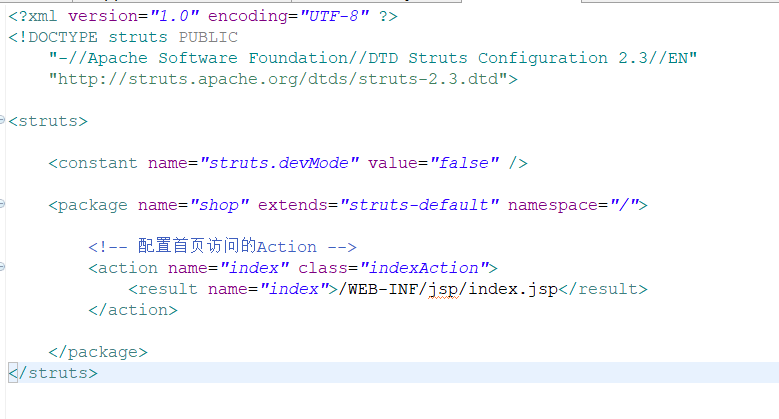Screen dimensions: 779x419
Task: Click the underlined jsp folder word
Action: [x=443, y=290]
